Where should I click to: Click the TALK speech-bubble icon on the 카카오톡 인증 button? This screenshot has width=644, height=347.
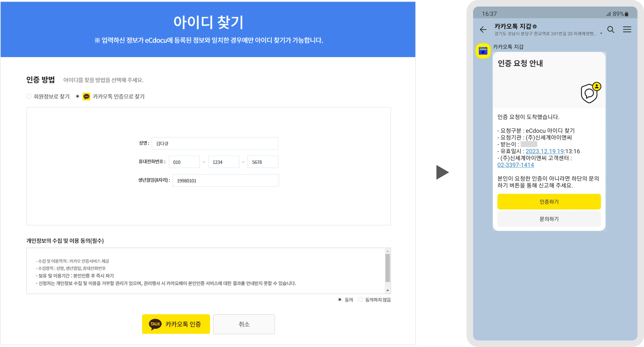click(155, 324)
